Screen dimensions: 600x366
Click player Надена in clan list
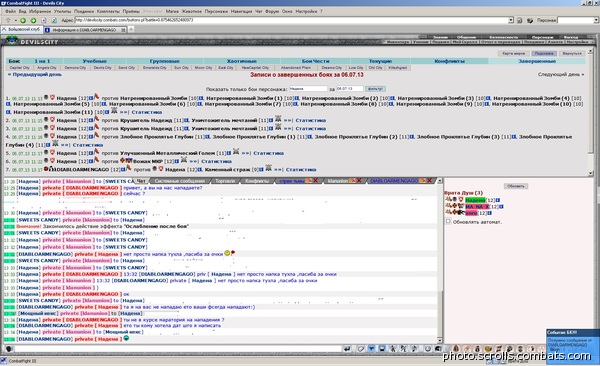tap(475, 200)
